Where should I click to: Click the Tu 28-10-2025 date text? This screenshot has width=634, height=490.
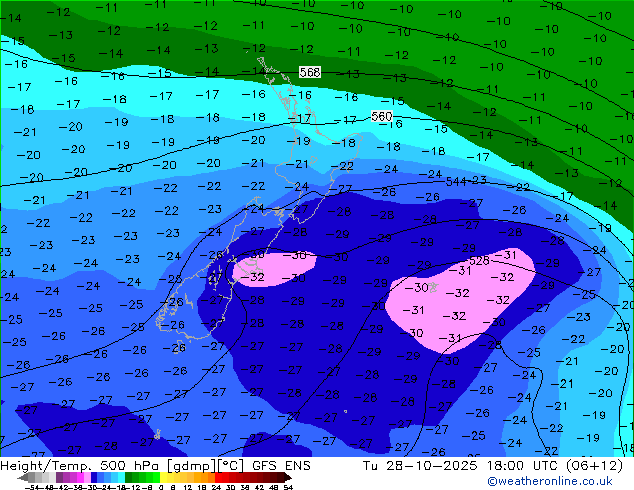pos(420,466)
